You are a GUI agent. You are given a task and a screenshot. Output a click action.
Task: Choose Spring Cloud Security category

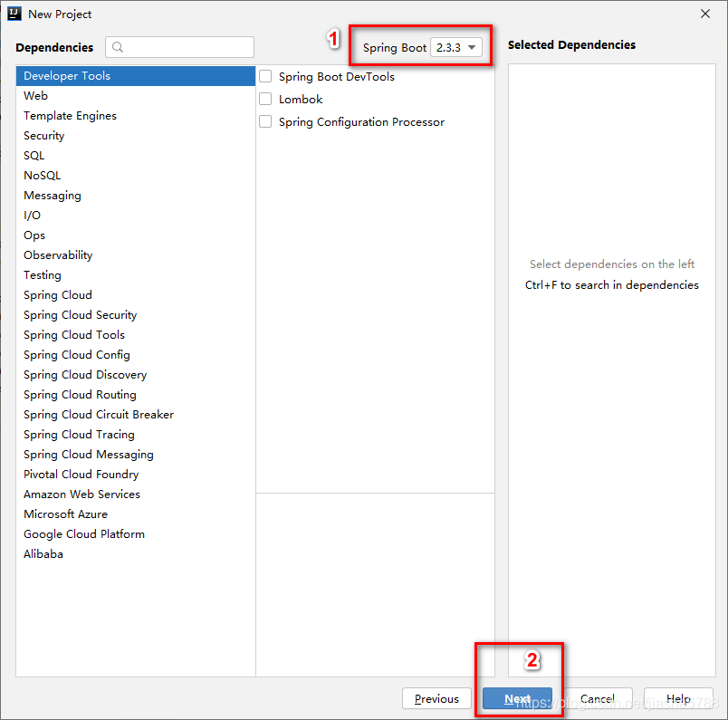(136, 315)
